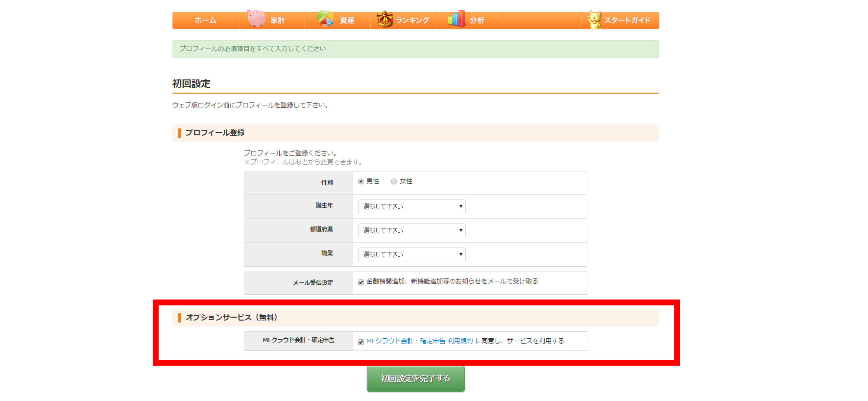Open the MFクラウド会計・確定申告 利用規約 link
Screen dimensions: 868x401
(419, 341)
